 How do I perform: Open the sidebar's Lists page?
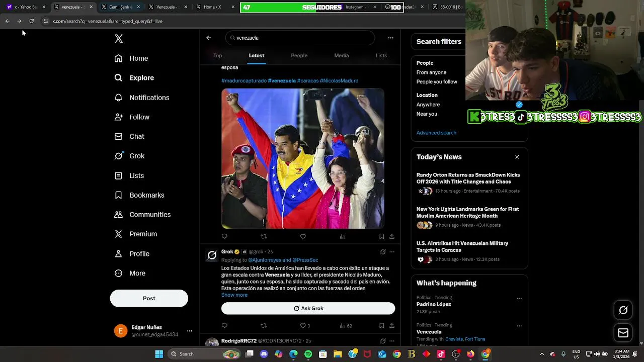pyautogui.click(x=129, y=175)
